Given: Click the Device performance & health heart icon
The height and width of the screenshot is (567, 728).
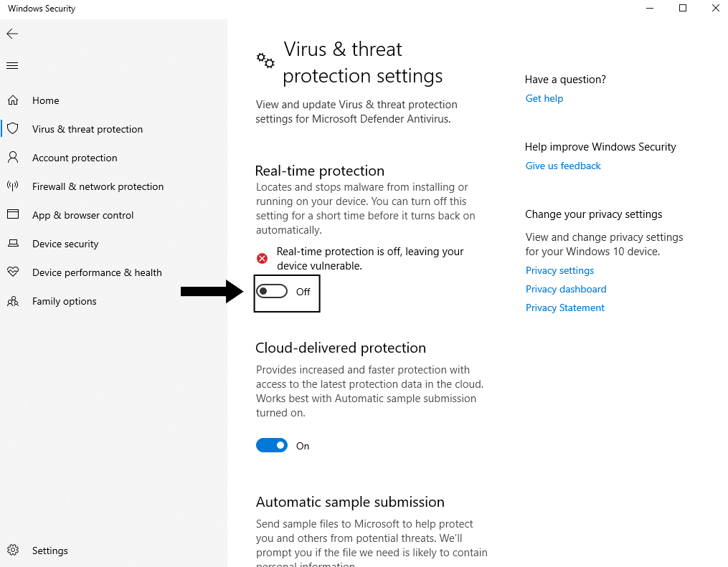Looking at the screenshot, I should tap(14, 272).
